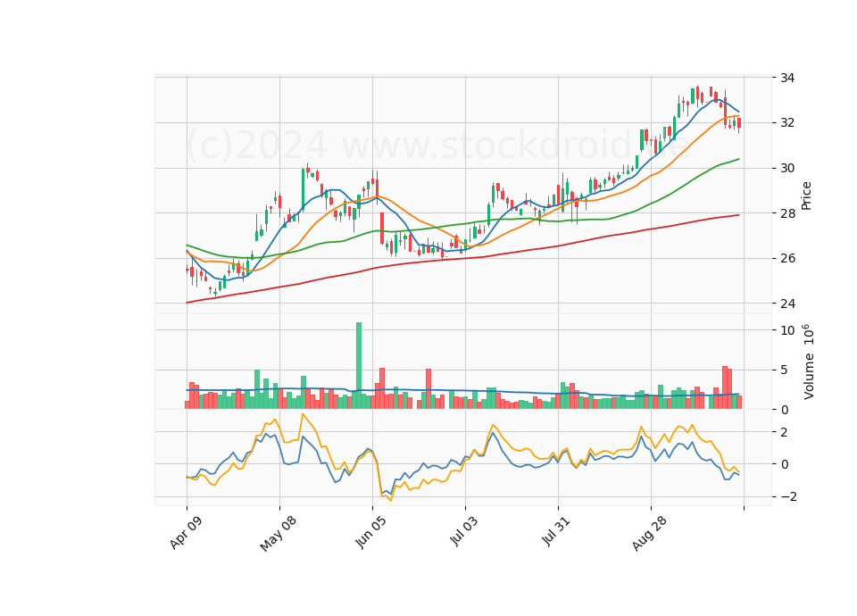Select the Volume 10⁶ axis title
Screen dimensions: 857x616
809,362
